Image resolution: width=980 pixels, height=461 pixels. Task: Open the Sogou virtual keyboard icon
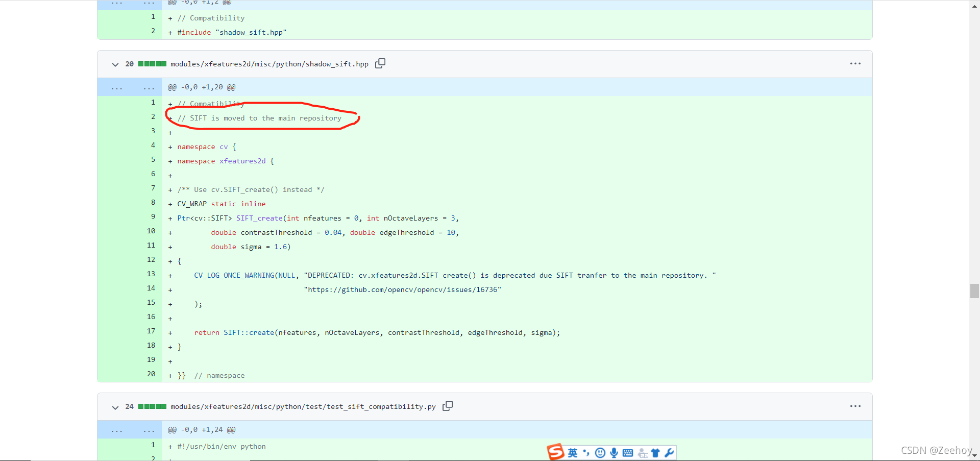coord(628,452)
